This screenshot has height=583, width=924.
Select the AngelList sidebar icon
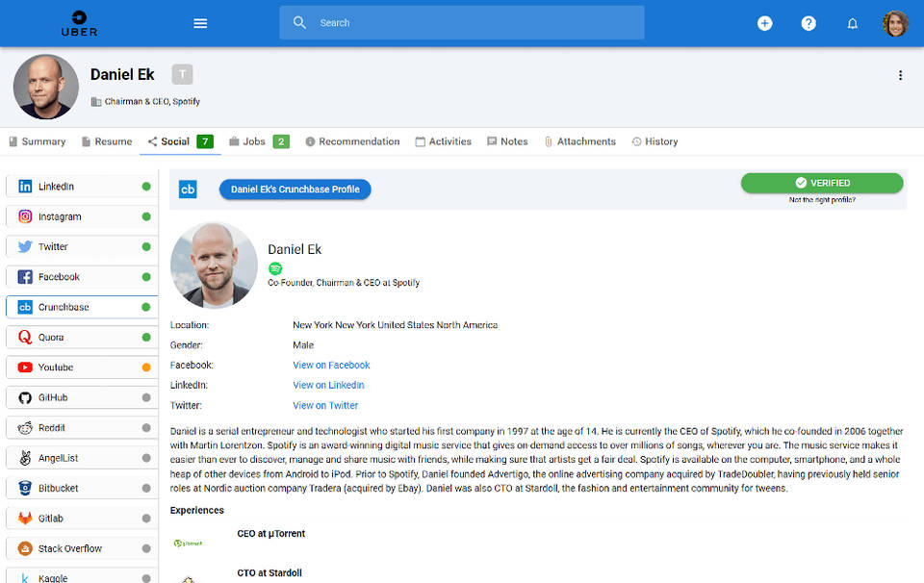24,457
